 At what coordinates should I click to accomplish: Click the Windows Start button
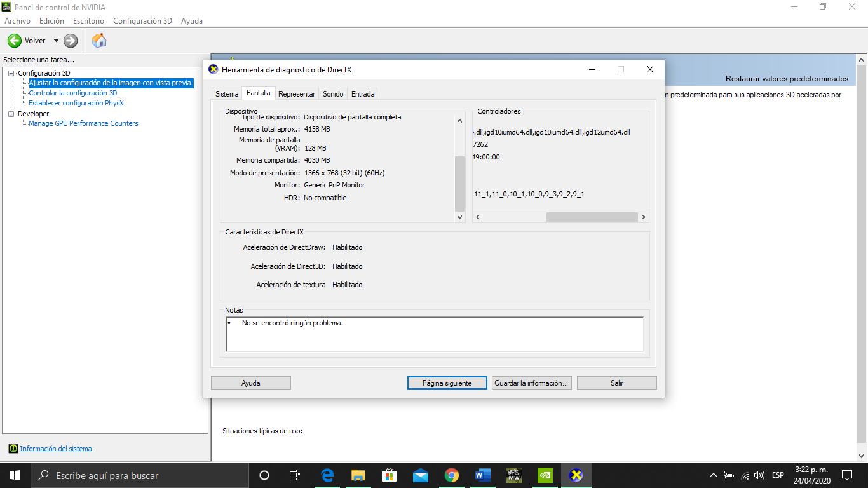pos(15,475)
